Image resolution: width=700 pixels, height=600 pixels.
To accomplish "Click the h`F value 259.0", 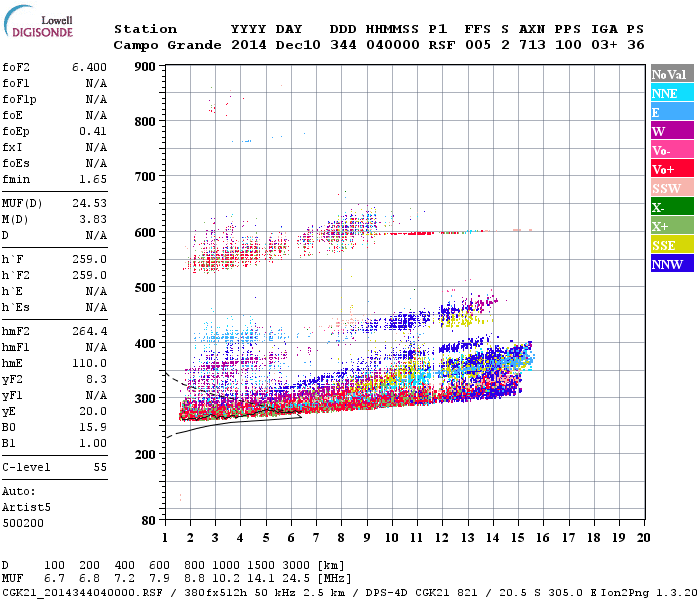I will (x=89, y=259).
